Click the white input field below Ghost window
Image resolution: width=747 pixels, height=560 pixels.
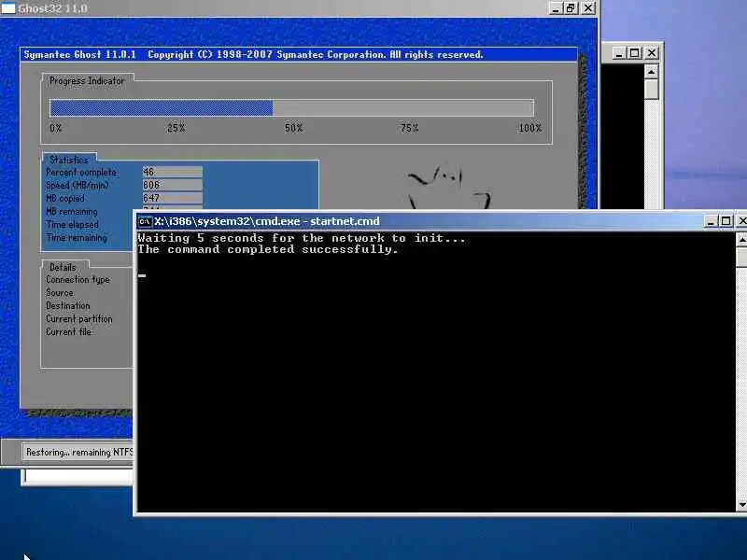[x=78, y=476]
